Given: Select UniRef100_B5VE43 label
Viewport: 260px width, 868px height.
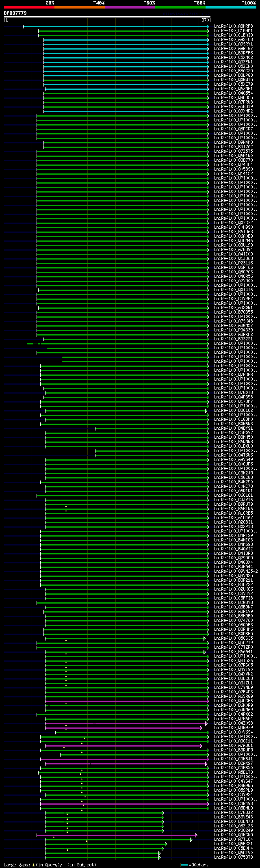Looking at the screenshot, I should click(x=233, y=817).
